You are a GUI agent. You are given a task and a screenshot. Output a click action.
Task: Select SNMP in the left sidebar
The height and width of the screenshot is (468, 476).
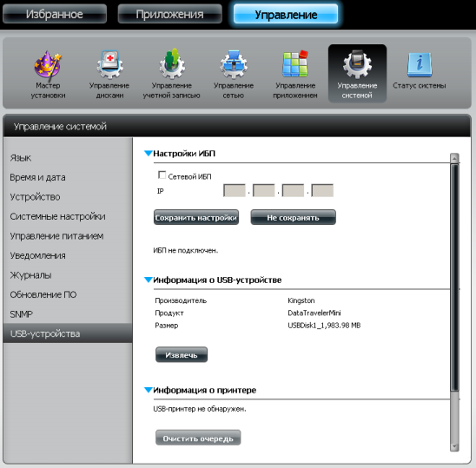[21, 314]
